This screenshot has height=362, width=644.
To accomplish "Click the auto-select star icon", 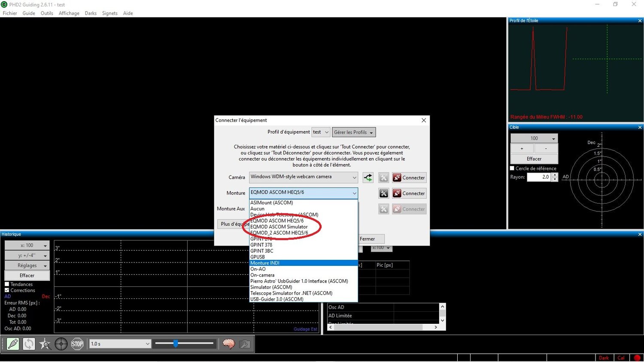I will pos(45,344).
